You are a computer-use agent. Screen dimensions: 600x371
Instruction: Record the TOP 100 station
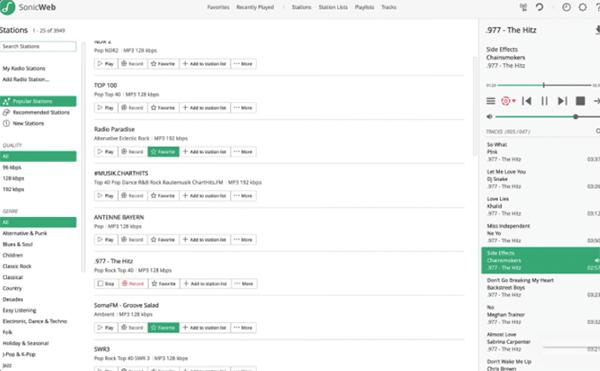(132, 108)
